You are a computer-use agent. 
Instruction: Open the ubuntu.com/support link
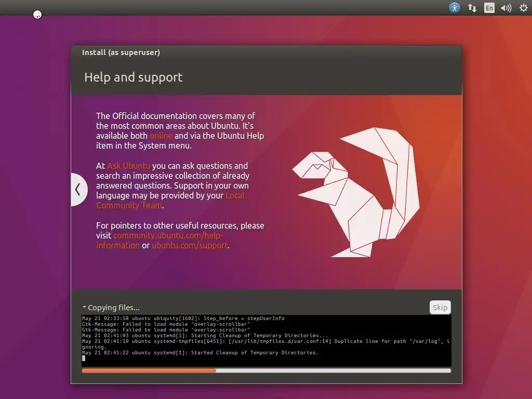pos(190,245)
